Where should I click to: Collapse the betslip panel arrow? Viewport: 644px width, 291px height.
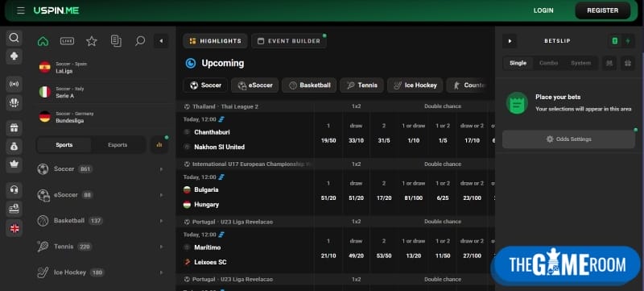pyautogui.click(x=510, y=40)
